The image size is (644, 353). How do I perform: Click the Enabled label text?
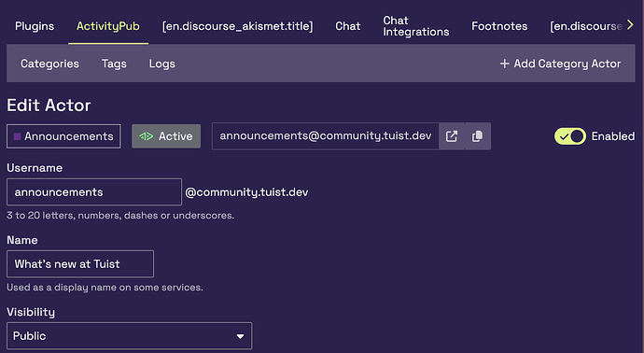[x=613, y=136]
